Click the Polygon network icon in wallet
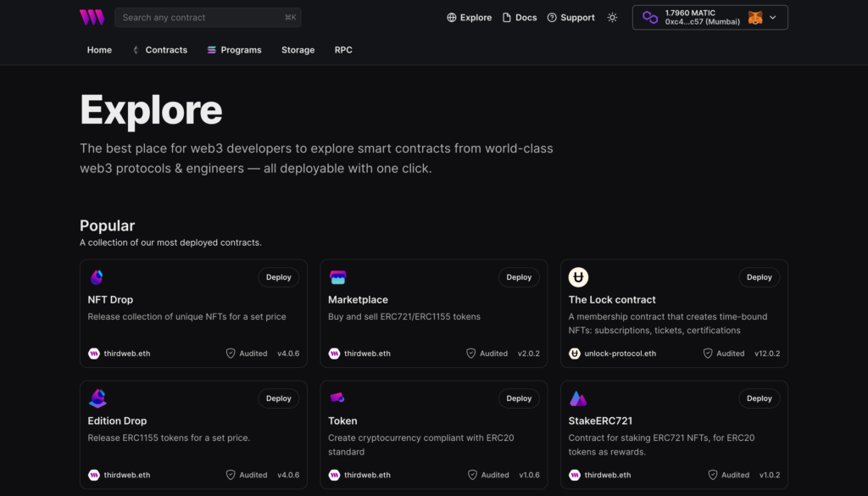Viewport: 868px width, 496px height. (650, 18)
